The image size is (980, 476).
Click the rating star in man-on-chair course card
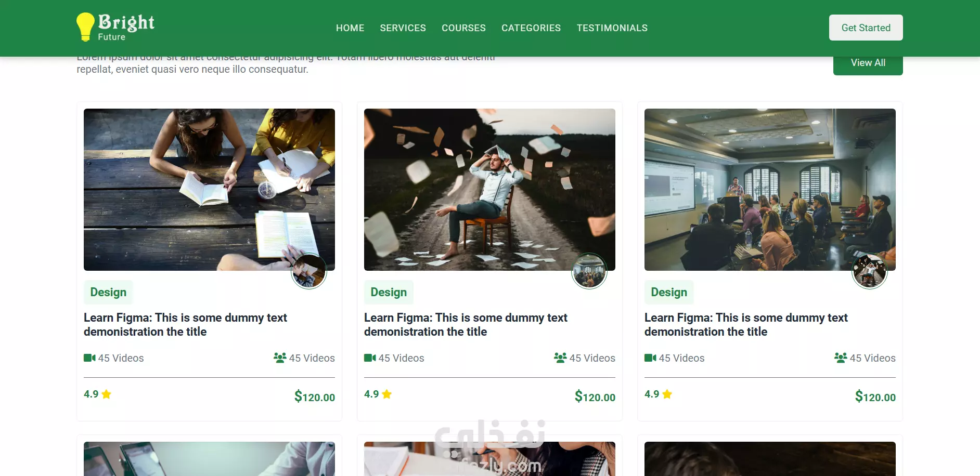(x=387, y=394)
